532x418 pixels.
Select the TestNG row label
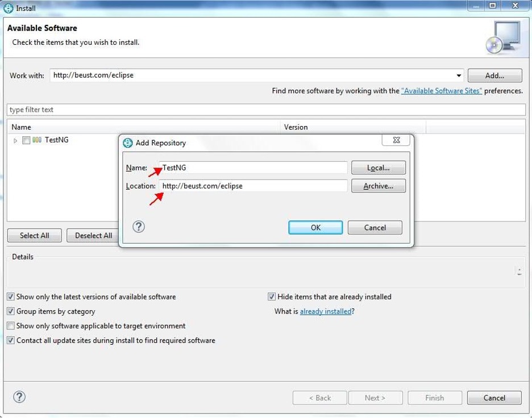57,140
